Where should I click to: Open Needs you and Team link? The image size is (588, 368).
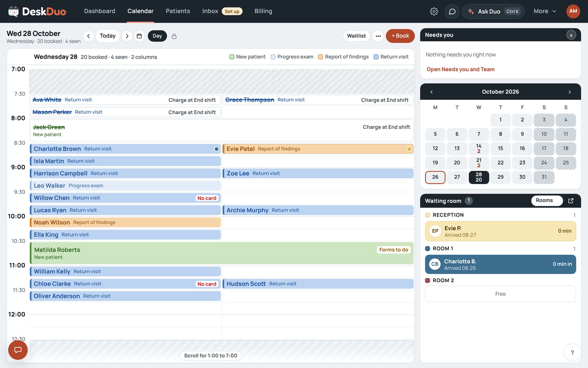pos(460,69)
